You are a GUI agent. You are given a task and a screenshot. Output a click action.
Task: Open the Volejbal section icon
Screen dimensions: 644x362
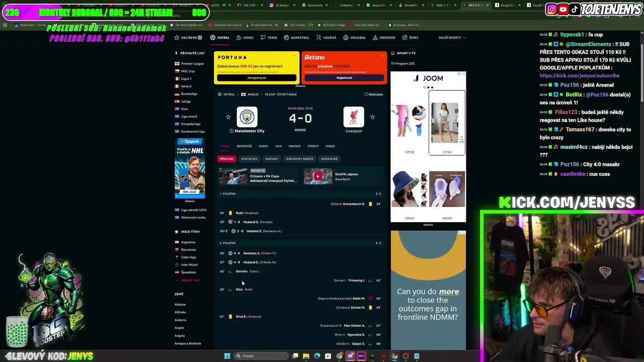click(346, 38)
